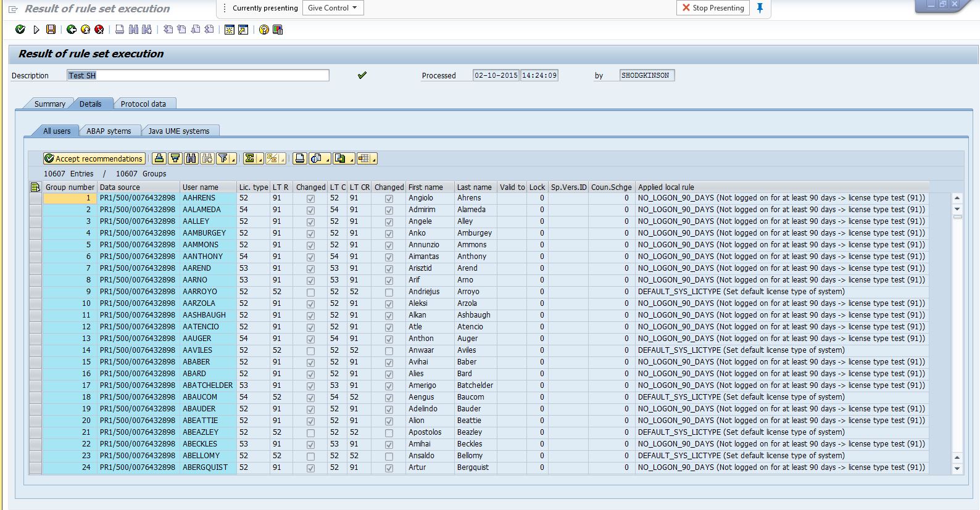Open the yellow Help question mark icon

(x=264, y=30)
